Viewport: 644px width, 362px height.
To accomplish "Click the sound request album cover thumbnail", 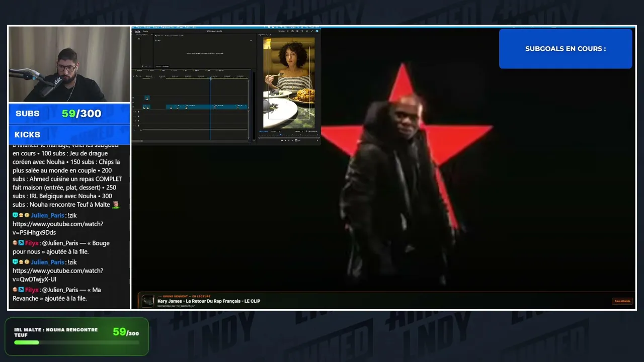I will 148,301.
